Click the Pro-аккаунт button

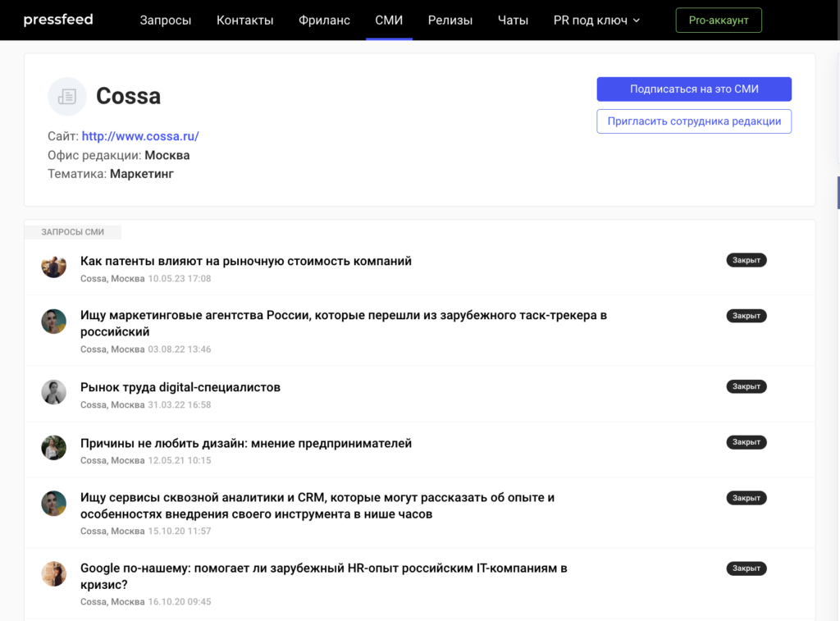click(719, 21)
